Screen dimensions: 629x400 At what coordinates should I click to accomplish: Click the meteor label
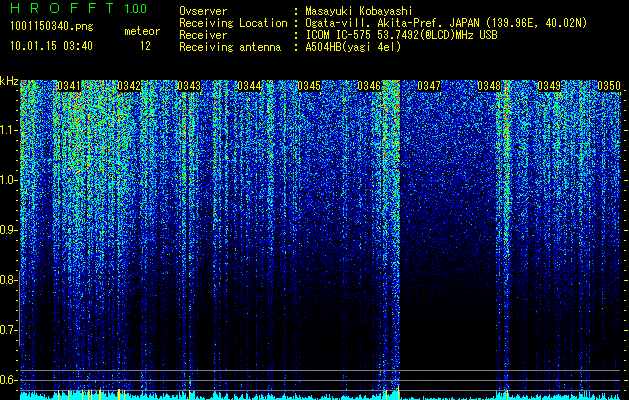click(x=142, y=31)
